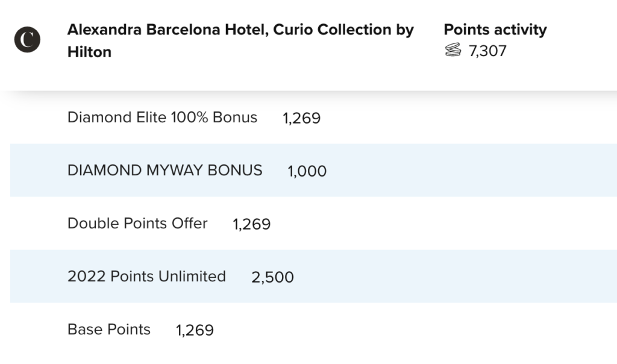Click the word Hilton in hotel name
The height and width of the screenshot is (364, 617).
coord(89,52)
